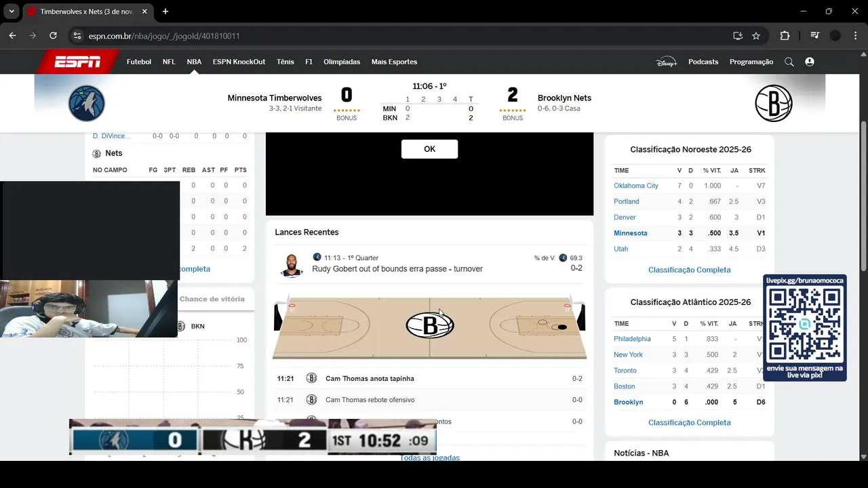This screenshot has width=868, height=488.
Task: Open the ESPN search magnifier
Action: 789,62
